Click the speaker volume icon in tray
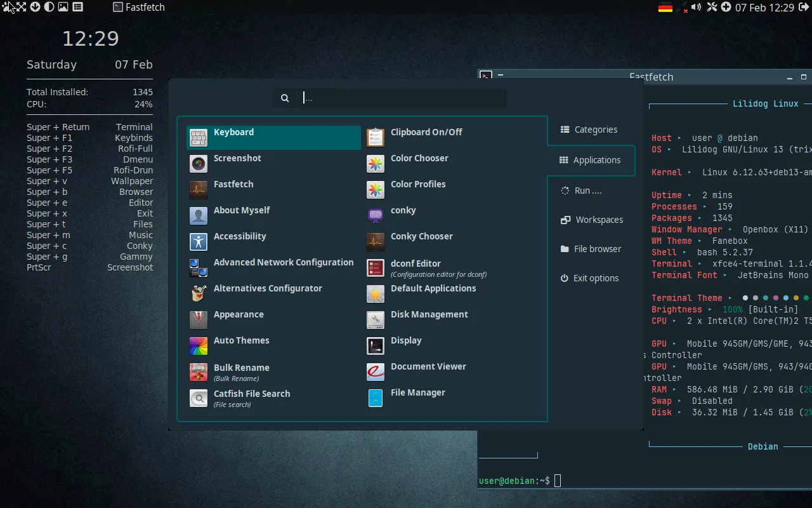812x508 pixels. click(696, 7)
